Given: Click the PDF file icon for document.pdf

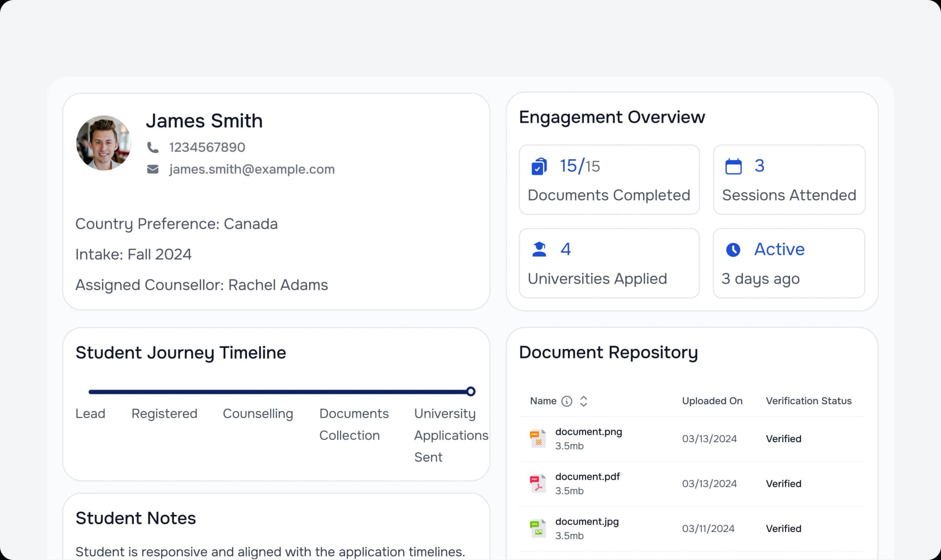Looking at the screenshot, I should pyautogui.click(x=538, y=483).
